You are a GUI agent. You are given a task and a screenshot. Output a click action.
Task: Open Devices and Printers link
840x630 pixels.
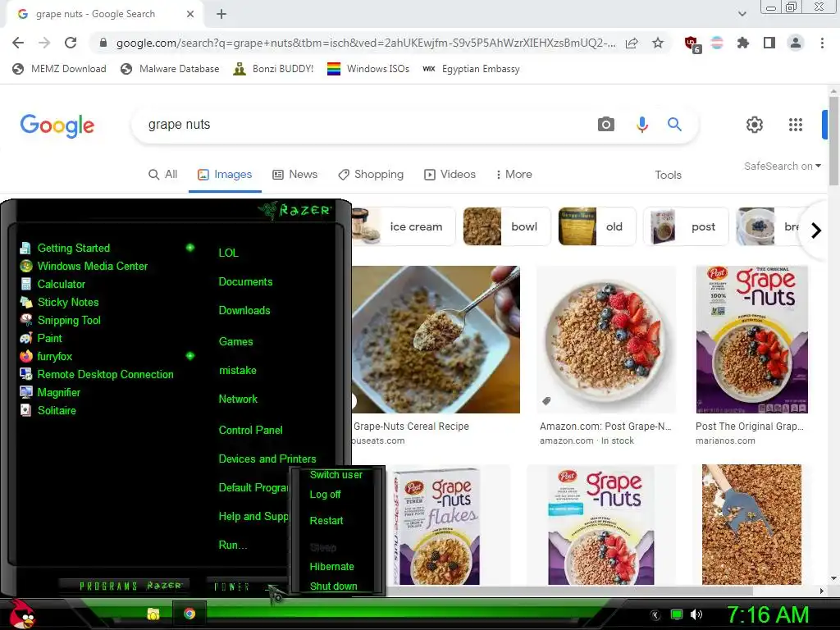pyautogui.click(x=267, y=459)
